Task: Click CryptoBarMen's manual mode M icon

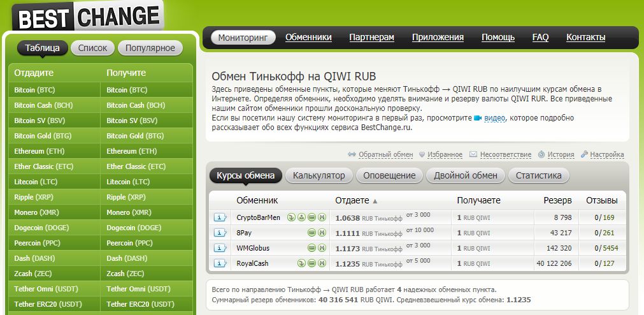Action: (322, 217)
